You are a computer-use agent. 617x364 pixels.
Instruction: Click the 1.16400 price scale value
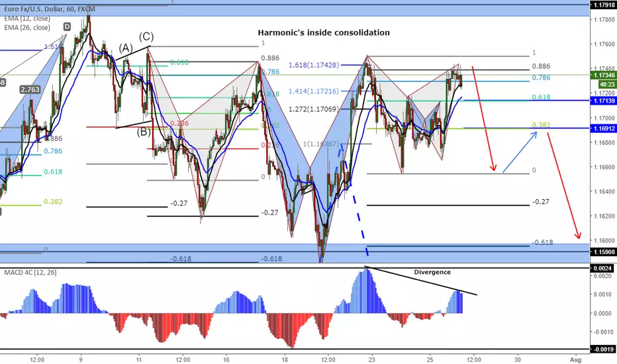[604, 192]
